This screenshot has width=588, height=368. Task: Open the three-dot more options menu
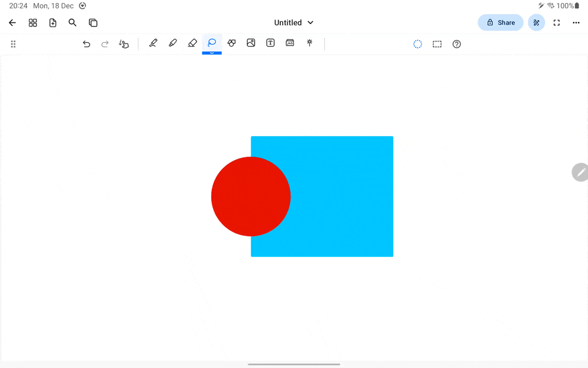(x=576, y=23)
